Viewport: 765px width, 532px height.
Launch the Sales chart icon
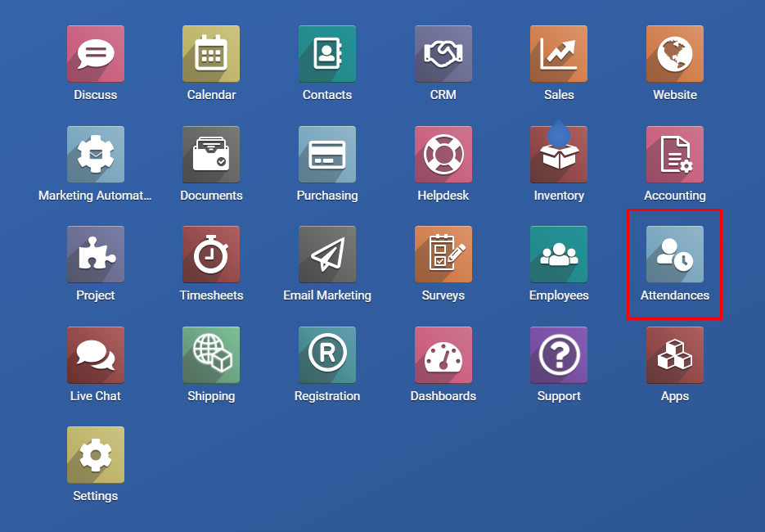tap(559, 54)
